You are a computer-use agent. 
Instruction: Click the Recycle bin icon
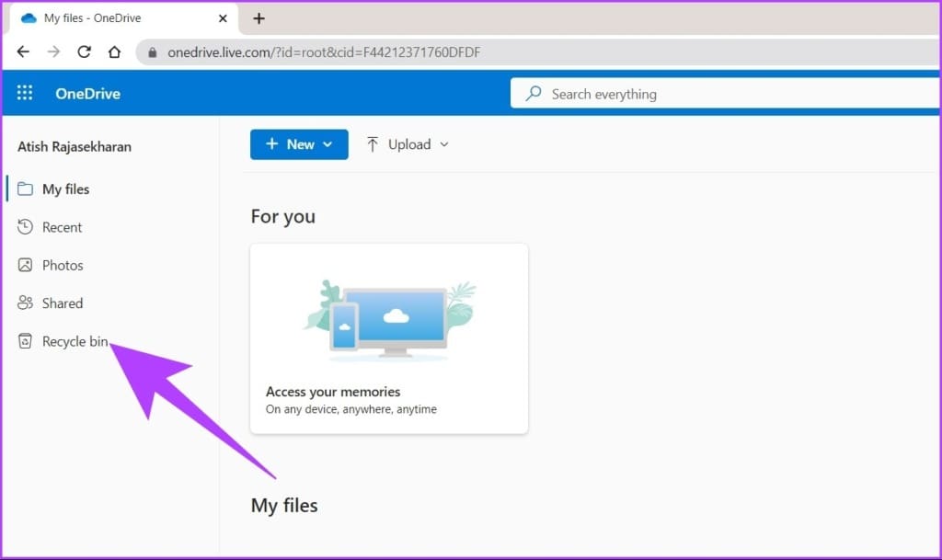coord(25,341)
